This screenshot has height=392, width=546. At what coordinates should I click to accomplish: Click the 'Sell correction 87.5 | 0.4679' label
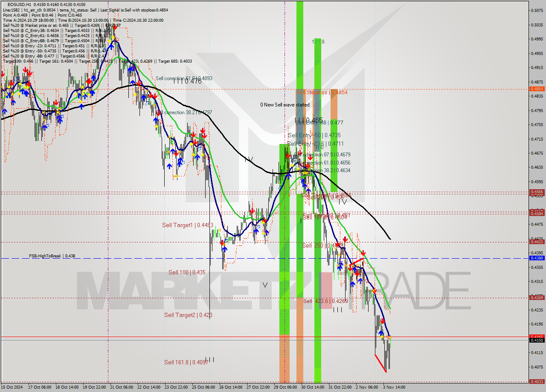coord(322,155)
